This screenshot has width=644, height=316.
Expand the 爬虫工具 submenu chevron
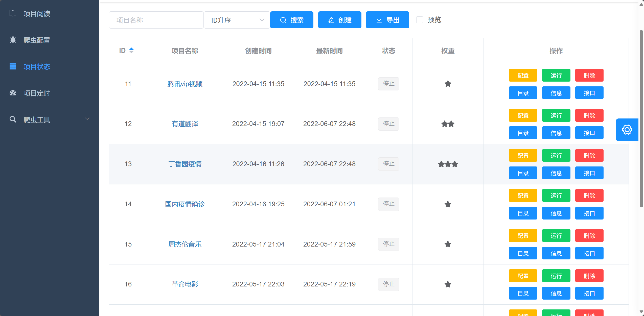tap(87, 119)
